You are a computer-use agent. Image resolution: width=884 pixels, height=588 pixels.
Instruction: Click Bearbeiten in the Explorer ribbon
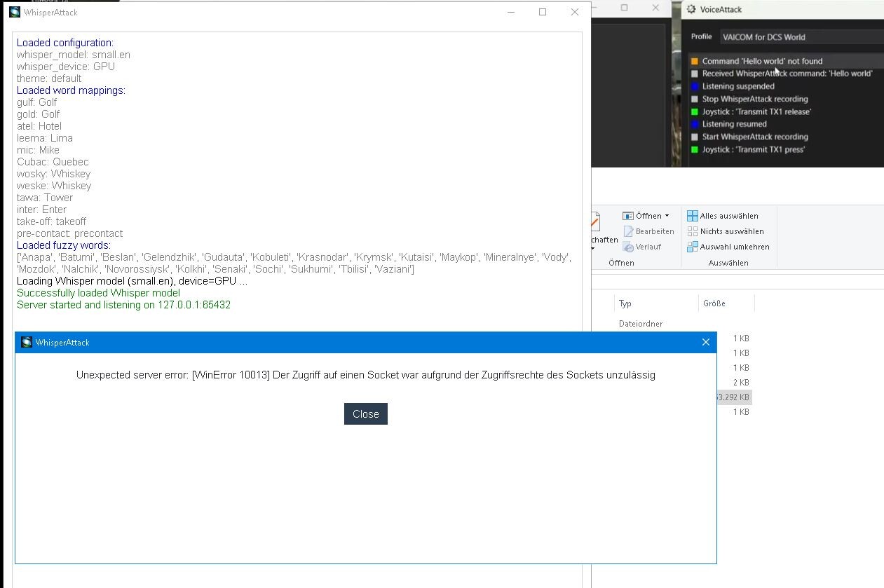(648, 231)
